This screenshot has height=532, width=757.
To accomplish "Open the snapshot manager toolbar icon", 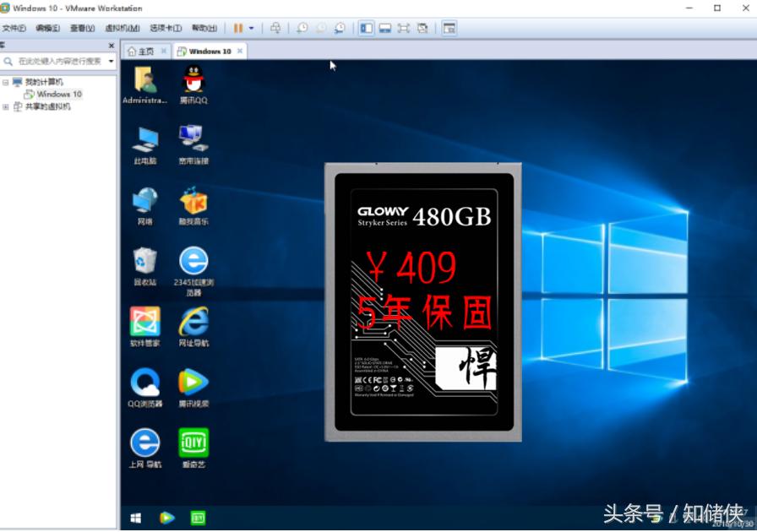I will [340, 28].
